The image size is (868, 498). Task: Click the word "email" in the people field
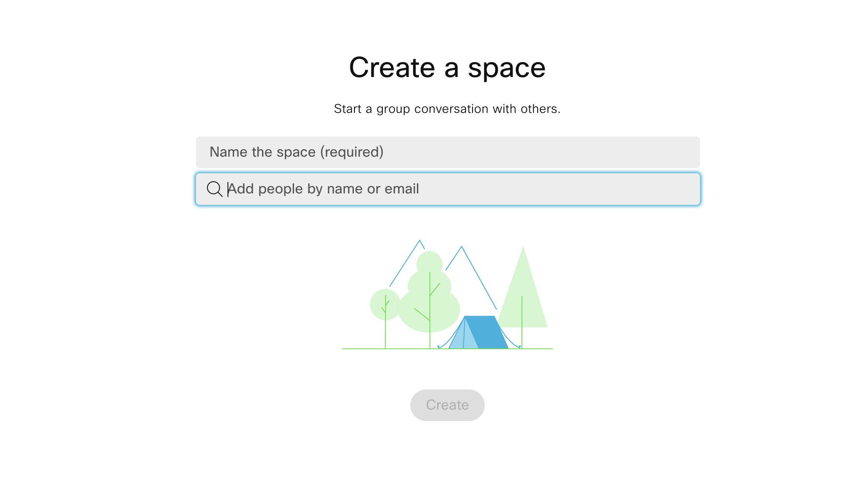point(402,189)
